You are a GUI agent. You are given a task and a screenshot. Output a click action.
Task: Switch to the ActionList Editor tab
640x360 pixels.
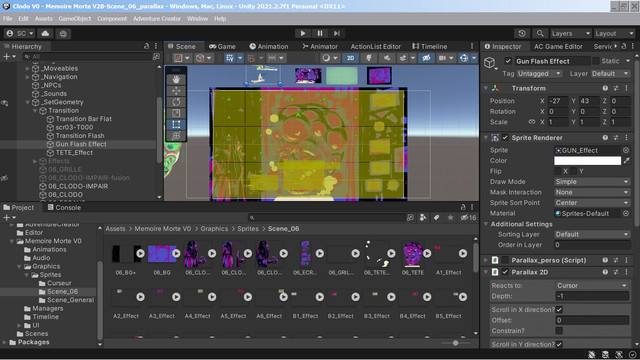click(x=376, y=47)
